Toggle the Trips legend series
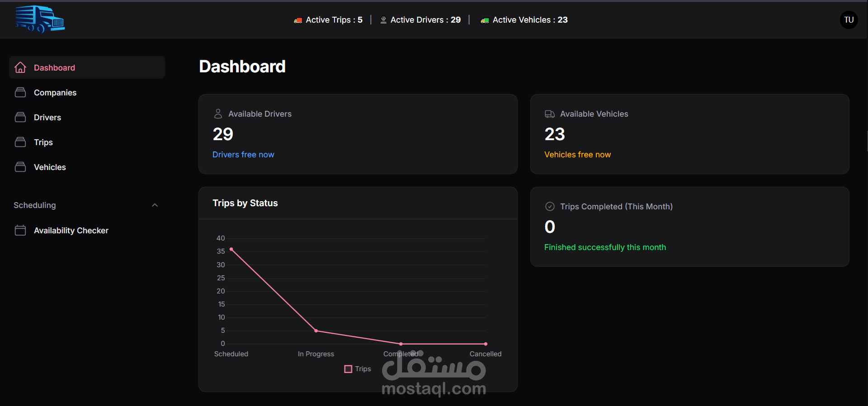868x406 pixels. tap(358, 369)
